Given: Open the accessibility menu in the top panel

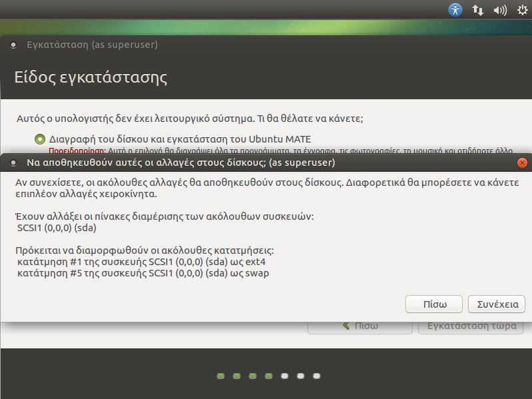Looking at the screenshot, I should click(455, 10).
